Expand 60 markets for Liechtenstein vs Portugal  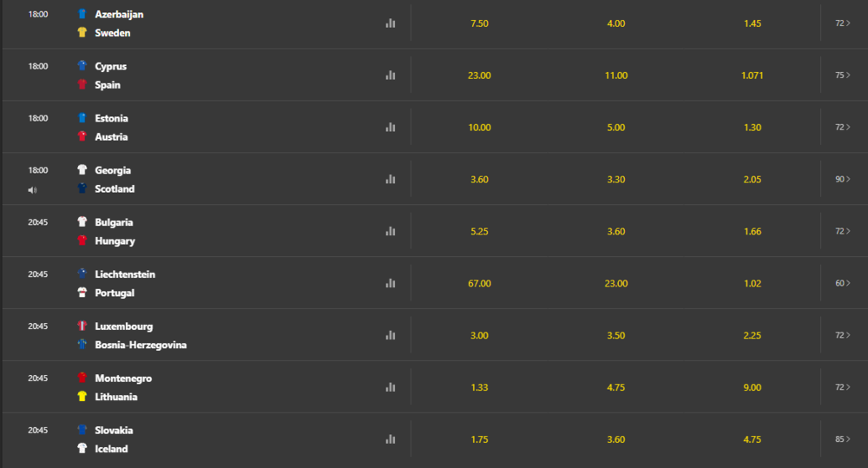click(843, 284)
